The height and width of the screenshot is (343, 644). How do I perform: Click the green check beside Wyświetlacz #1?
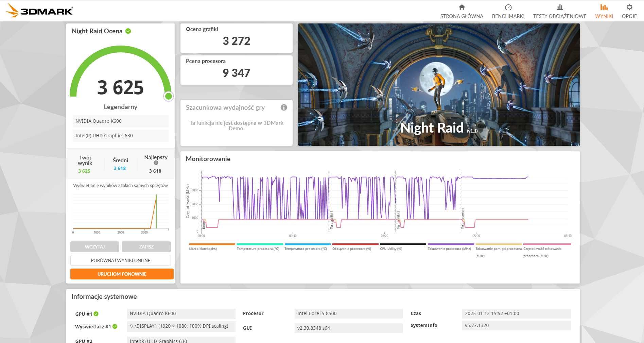(115, 326)
